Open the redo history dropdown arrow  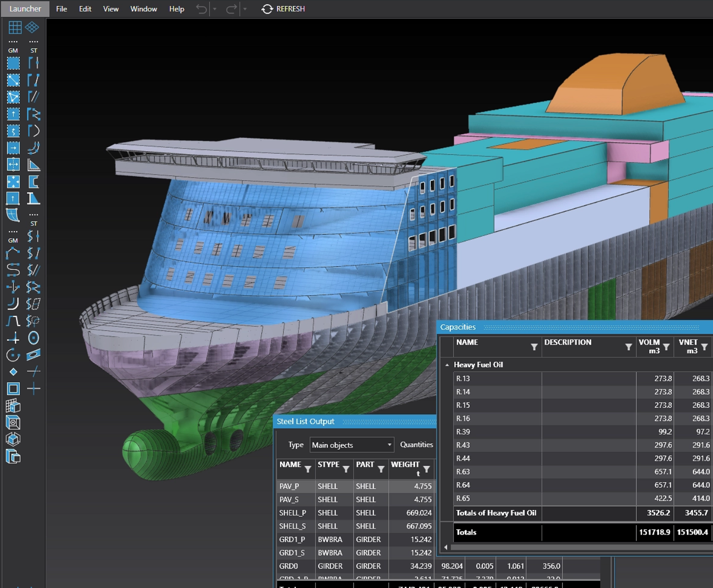pos(245,9)
